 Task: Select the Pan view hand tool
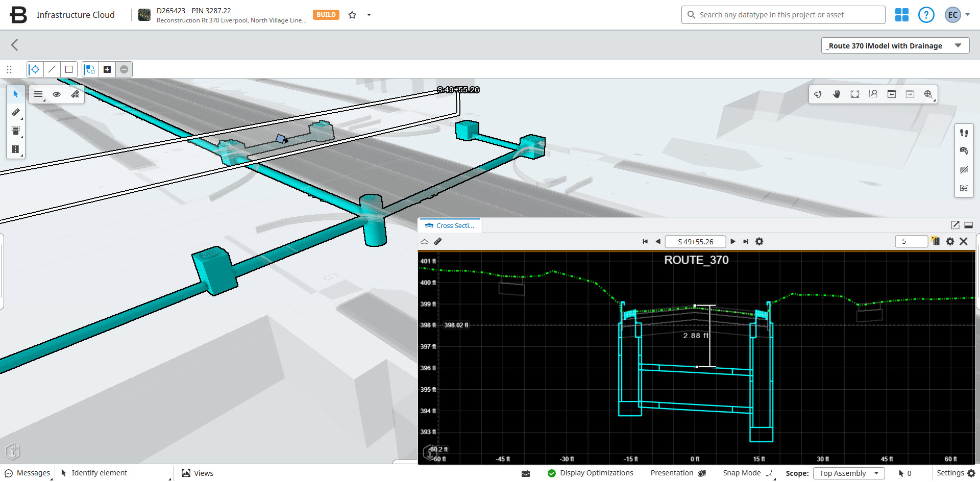(836, 94)
